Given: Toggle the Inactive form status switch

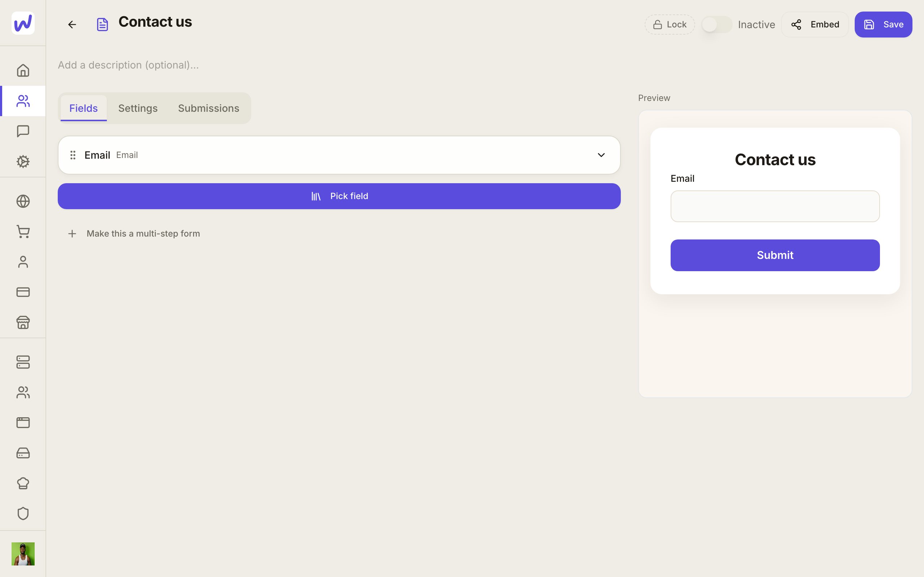Looking at the screenshot, I should click(x=716, y=25).
